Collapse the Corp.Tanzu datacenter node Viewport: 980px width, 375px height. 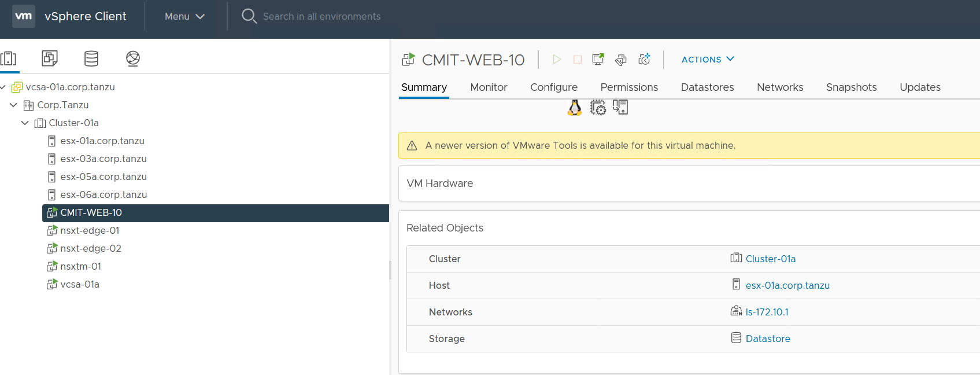[x=13, y=105]
